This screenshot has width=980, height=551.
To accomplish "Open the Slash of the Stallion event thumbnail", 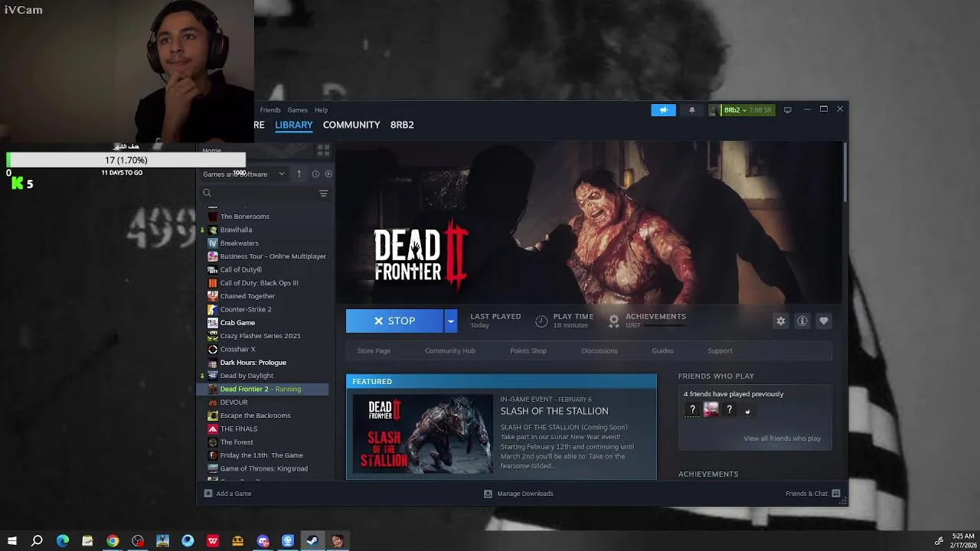I will coord(423,433).
